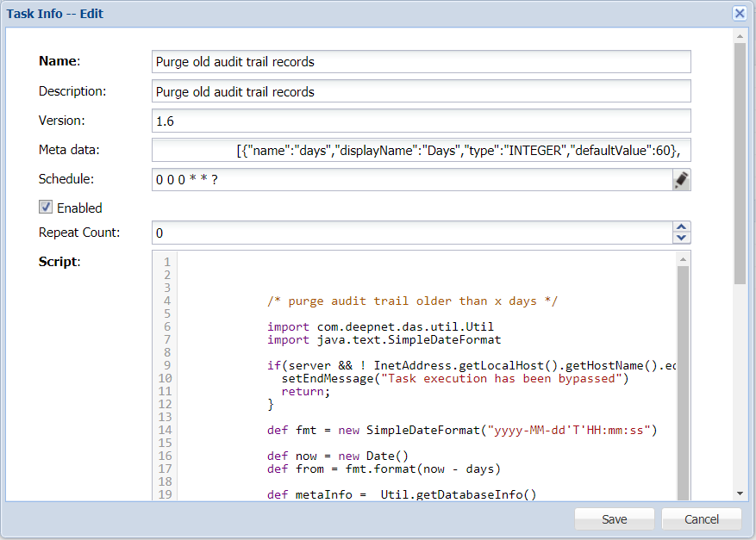Save the task changes

[x=615, y=519]
